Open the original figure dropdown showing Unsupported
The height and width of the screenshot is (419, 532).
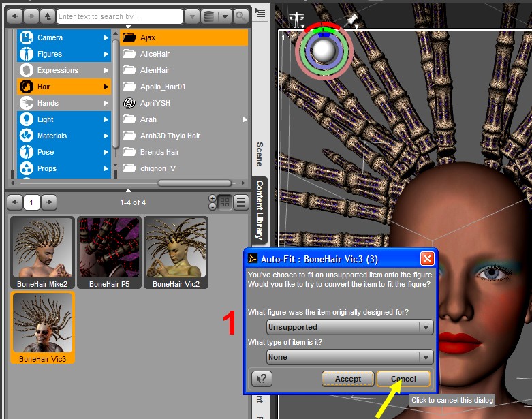350,327
